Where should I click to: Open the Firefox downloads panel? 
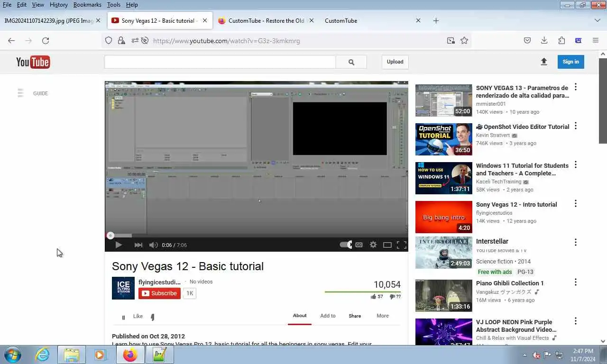[544, 41]
